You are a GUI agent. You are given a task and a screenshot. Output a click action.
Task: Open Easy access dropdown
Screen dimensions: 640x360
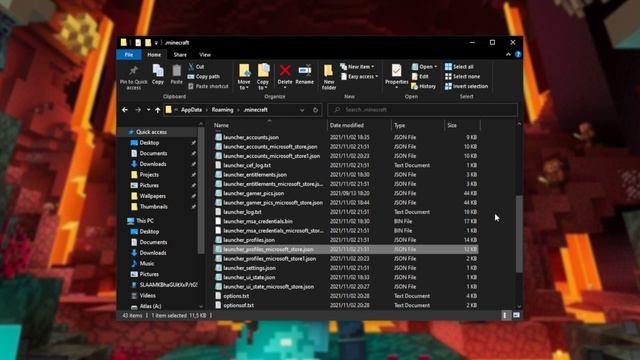(x=359, y=76)
